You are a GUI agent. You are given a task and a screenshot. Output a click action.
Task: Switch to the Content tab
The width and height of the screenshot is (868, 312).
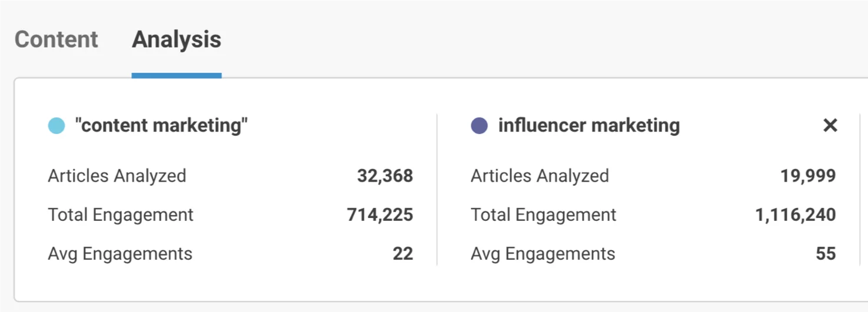(x=56, y=39)
